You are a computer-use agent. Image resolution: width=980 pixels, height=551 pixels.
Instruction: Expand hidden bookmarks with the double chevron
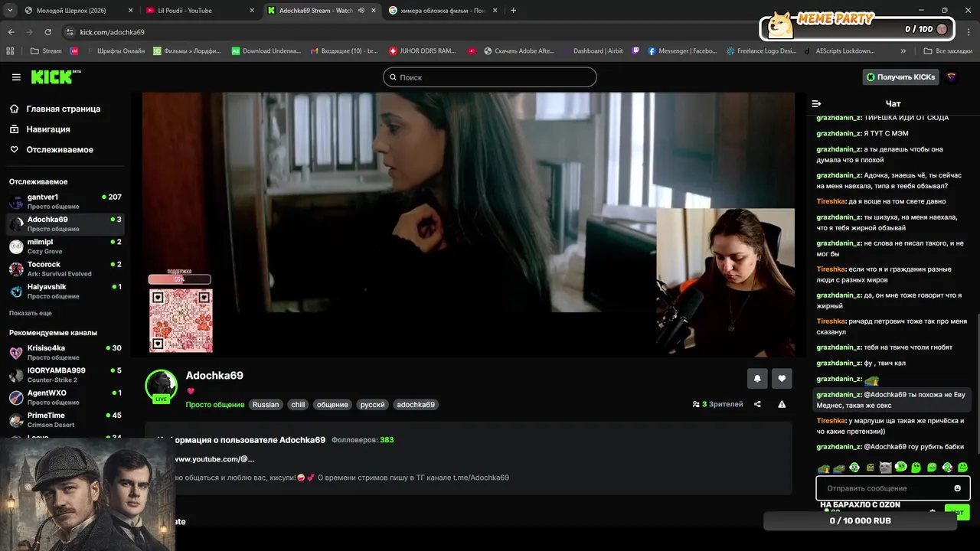903,51
